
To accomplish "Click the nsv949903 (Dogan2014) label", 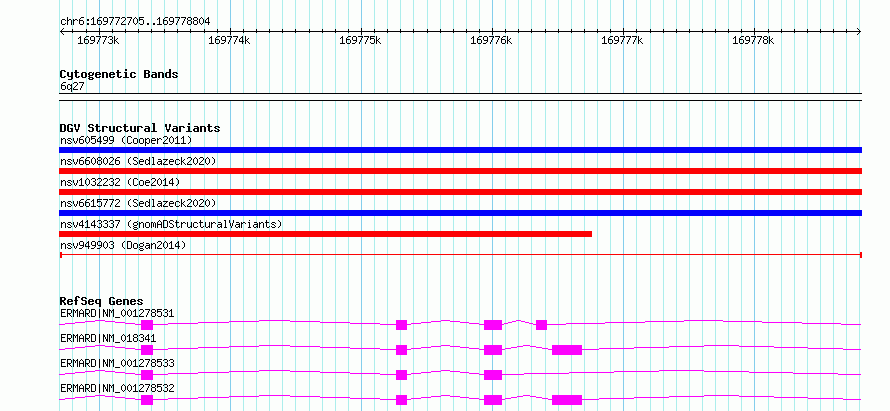I will [x=123, y=245].
